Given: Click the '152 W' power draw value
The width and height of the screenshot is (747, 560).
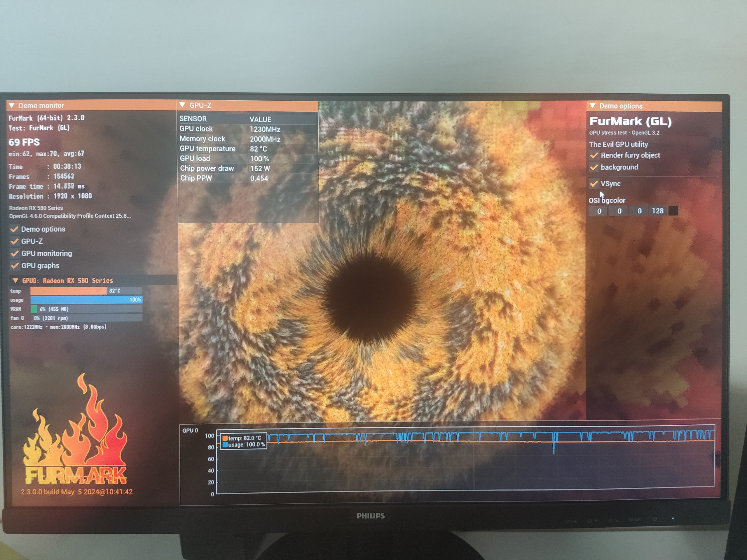Looking at the screenshot, I should pyautogui.click(x=260, y=169).
